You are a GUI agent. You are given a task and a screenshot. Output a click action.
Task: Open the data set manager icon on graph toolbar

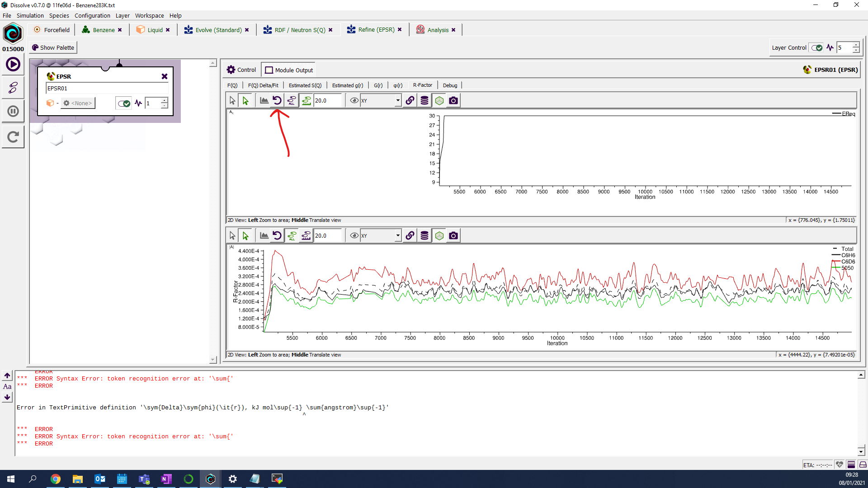point(424,100)
